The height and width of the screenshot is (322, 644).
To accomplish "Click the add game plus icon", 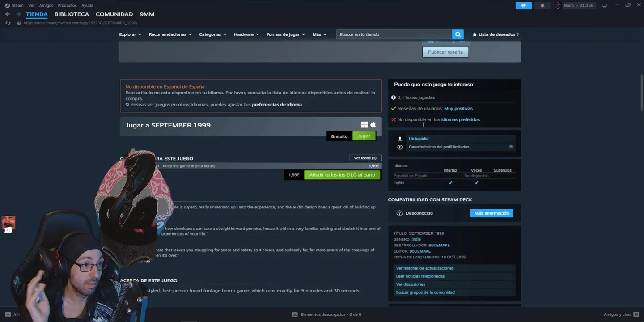I will click(x=8, y=314).
